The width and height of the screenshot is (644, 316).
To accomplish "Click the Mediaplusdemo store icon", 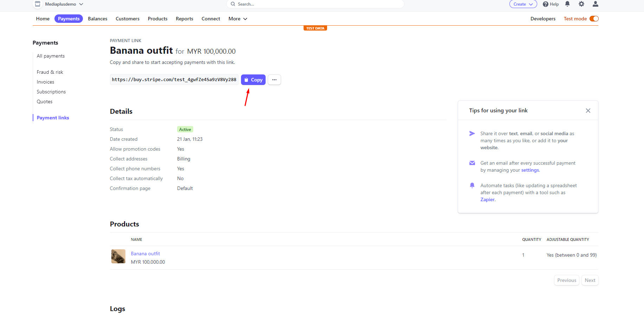I will point(38,4).
